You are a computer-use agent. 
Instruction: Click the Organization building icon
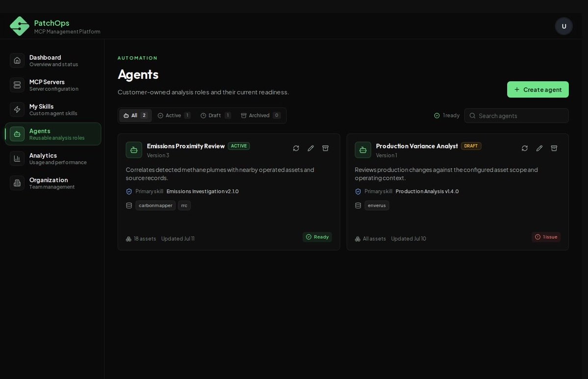coord(17,183)
